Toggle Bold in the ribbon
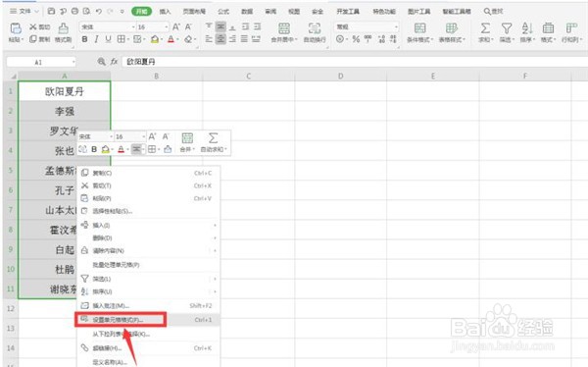The image size is (588, 367). 84,39
